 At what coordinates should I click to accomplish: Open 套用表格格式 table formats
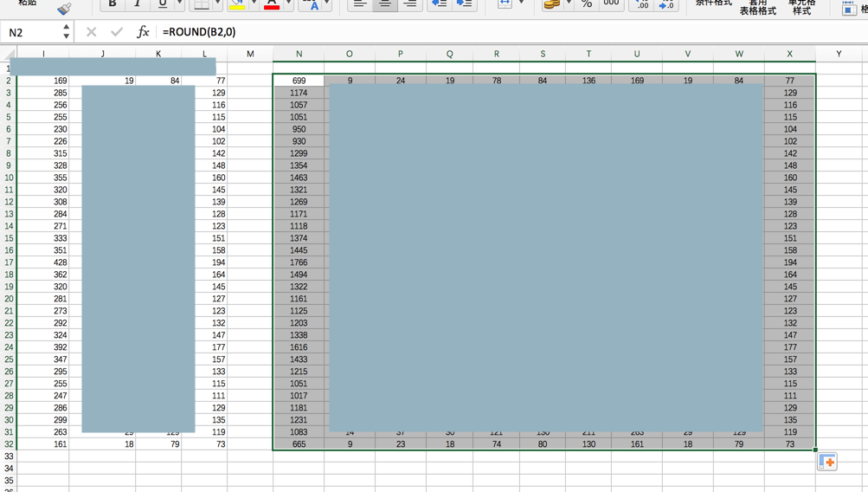[758, 7]
